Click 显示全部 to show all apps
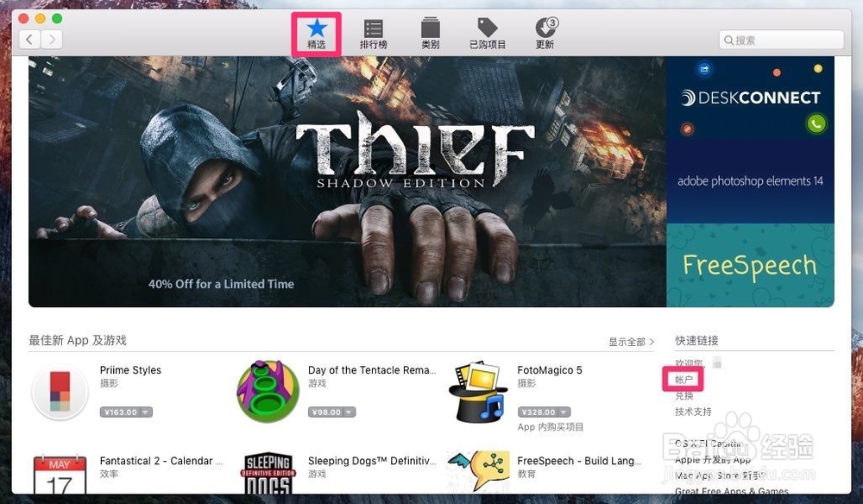The image size is (863, 504). [632, 342]
